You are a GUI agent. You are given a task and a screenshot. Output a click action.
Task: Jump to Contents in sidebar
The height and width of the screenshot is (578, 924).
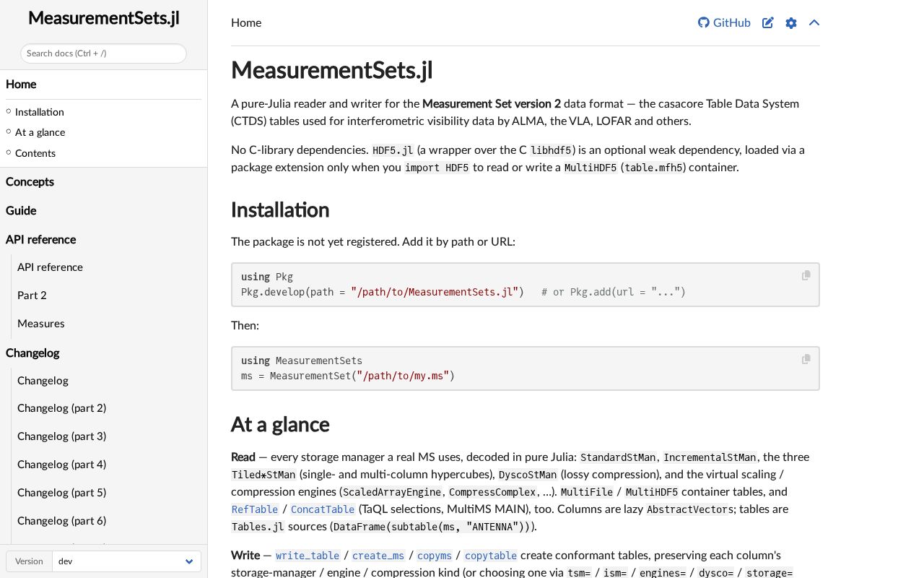point(35,153)
